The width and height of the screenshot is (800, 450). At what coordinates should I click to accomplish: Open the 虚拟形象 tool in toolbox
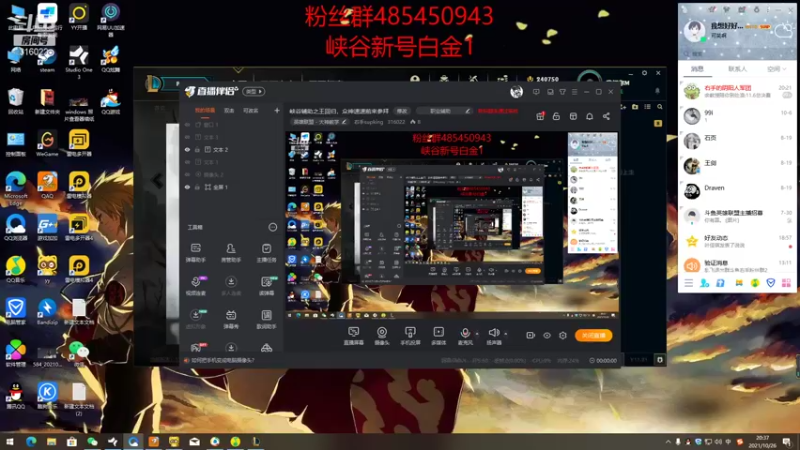point(195,319)
